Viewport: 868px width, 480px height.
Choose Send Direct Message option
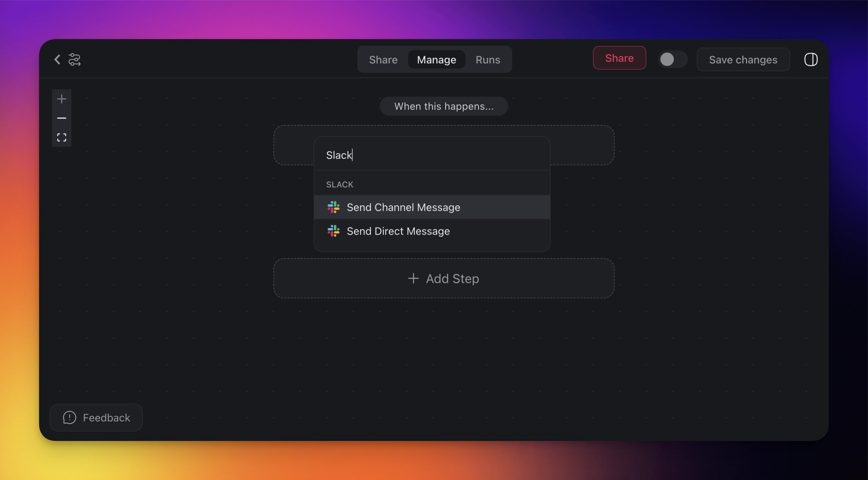click(398, 231)
